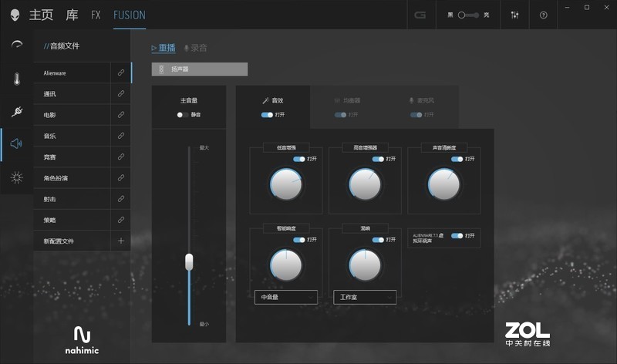The width and height of the screenshot is (617, 364).
Task: Switch to the 录音 recording tab
Action: [195, 48]
